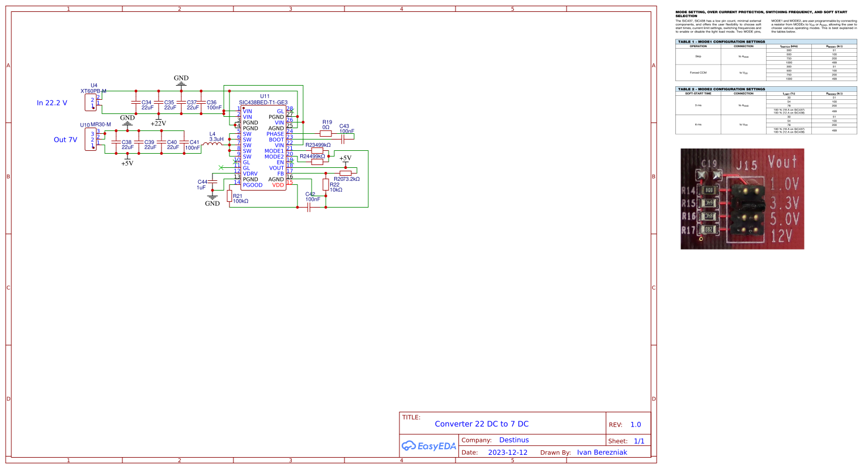Viewport: 868px width, 469px height.
Task: Click the EasyEDA logo in the title block
Action: (428, 446)
